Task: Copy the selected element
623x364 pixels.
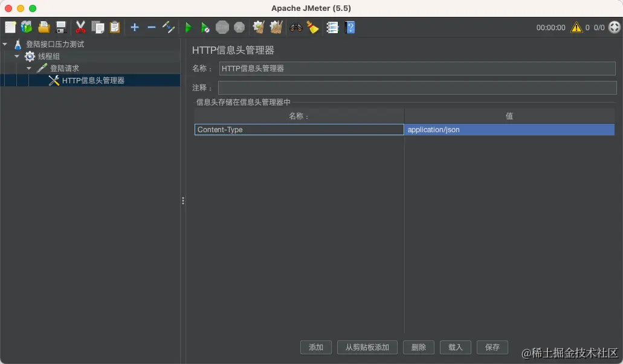Action: 98,27
